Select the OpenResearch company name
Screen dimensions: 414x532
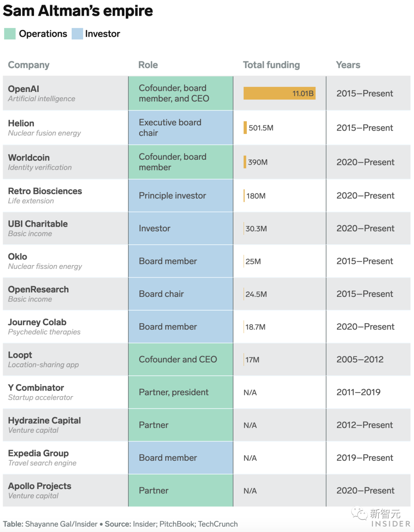click(38, 290)
